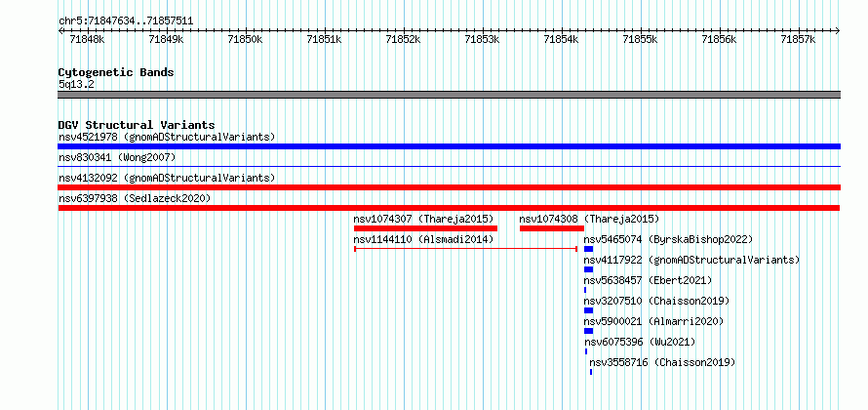Click the 71848k ruler tick label
This screenshot has width=868, height=410.
[87, 39]
